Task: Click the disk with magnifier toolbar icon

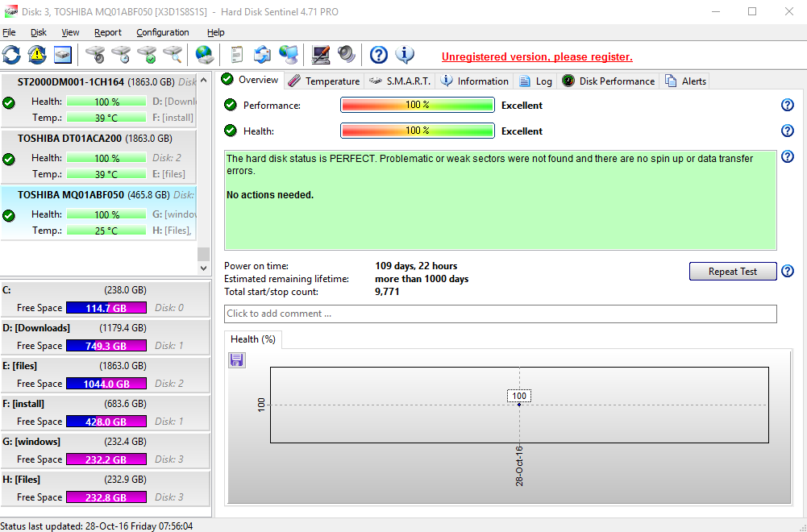Action: click(173, 55)
